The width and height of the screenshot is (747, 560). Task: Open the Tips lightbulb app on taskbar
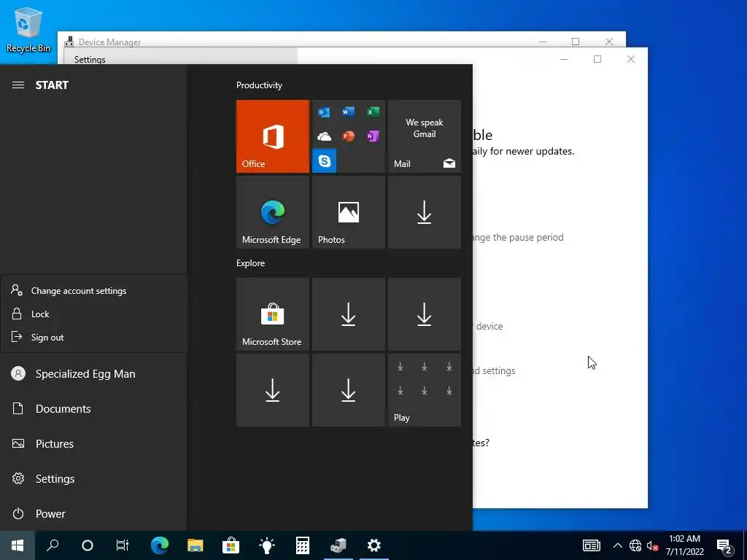267,545
